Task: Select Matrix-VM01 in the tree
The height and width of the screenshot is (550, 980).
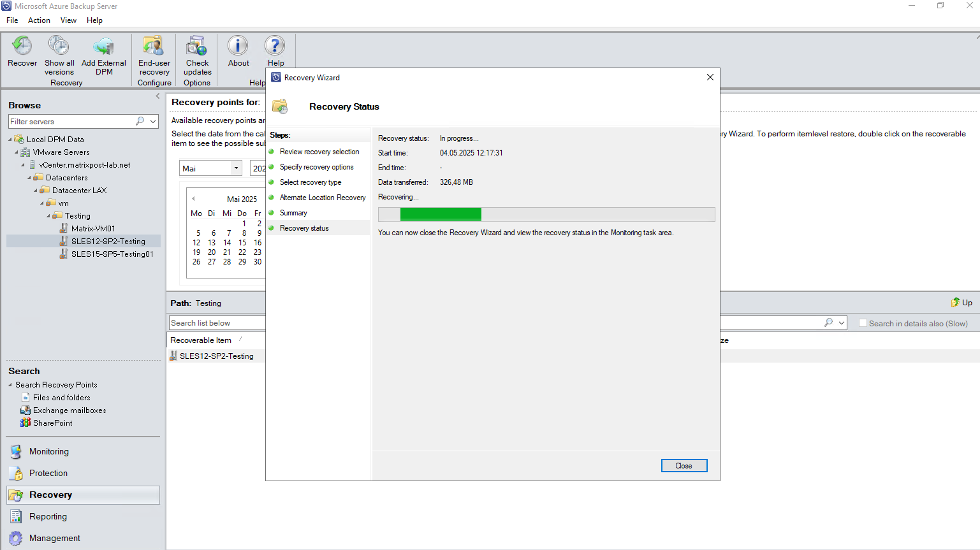Action: [93, 229]
